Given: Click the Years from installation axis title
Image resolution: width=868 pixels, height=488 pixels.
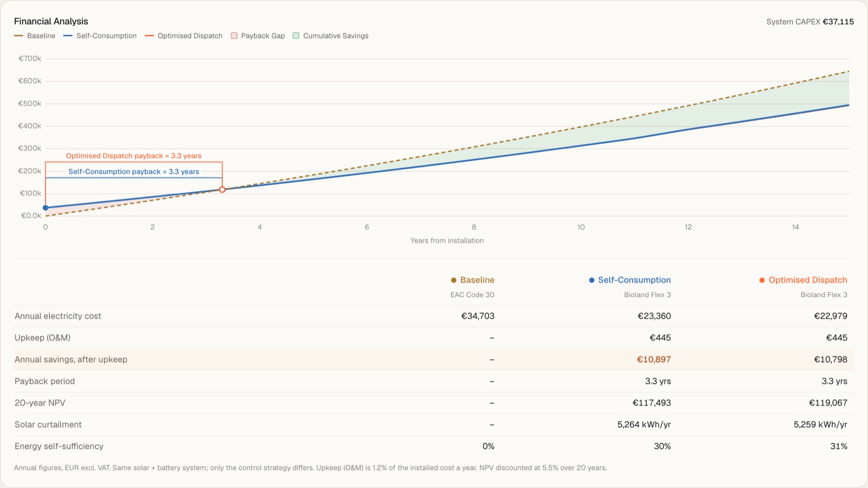Looking at the screenshot, I should point(447,240).
